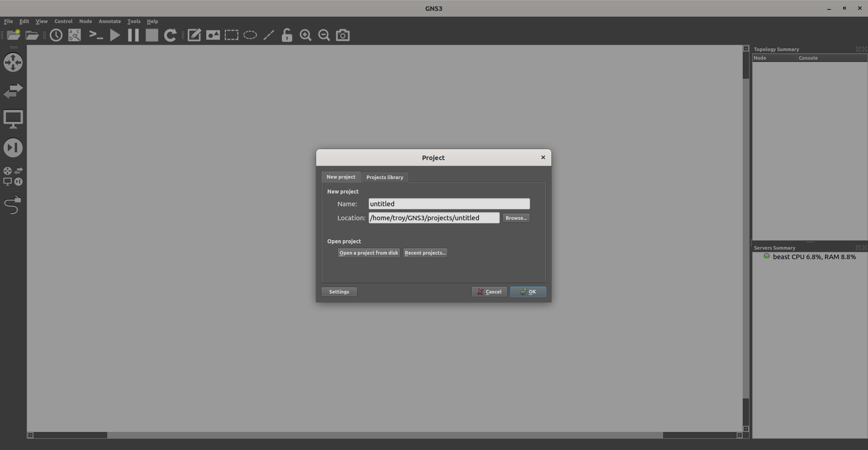Browse security devices in sidebar
The image size is (868, 450).
13,148
